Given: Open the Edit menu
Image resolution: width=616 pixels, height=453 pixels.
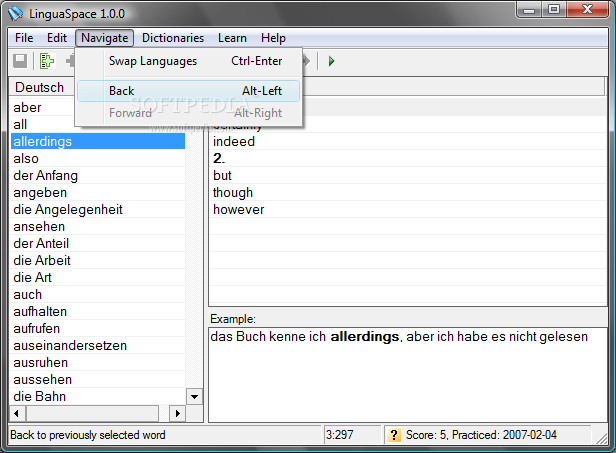Looking at the screenshot, I should click(x=57, y=38).
